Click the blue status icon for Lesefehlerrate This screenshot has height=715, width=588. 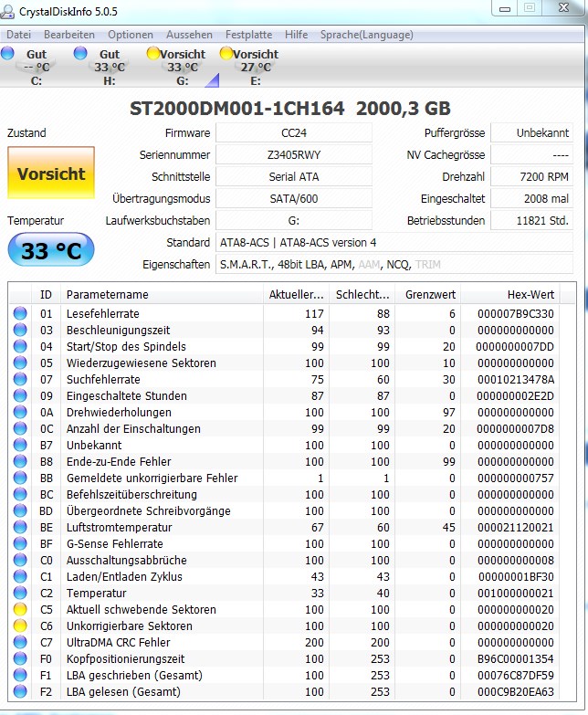click(20, 314)
